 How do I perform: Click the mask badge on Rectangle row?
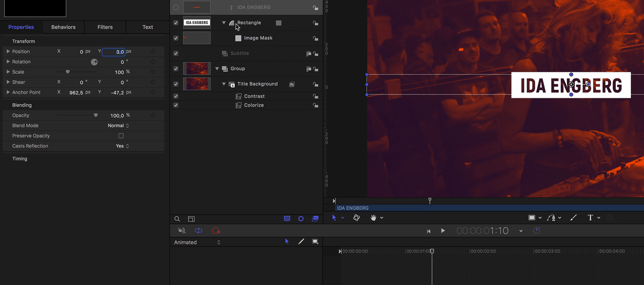(279, 23)
